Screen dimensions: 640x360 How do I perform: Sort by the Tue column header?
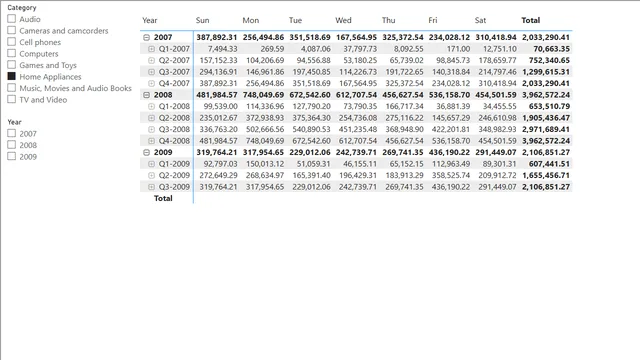click(296, 20)
